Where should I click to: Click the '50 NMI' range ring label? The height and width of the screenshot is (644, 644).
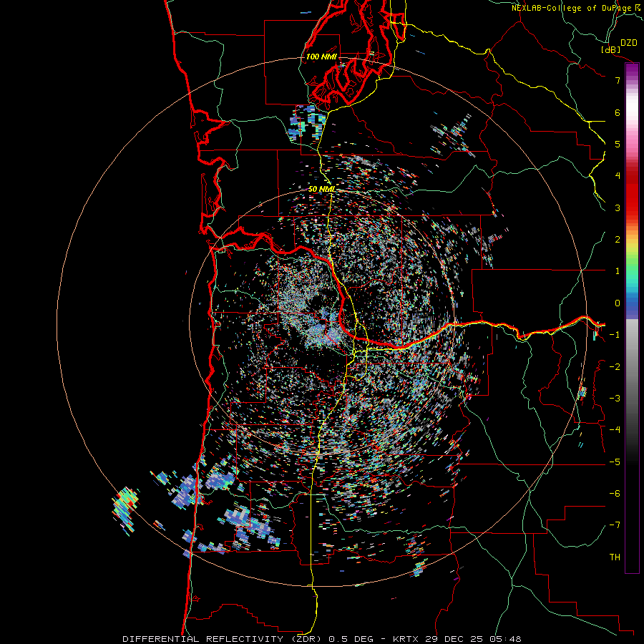321,189
